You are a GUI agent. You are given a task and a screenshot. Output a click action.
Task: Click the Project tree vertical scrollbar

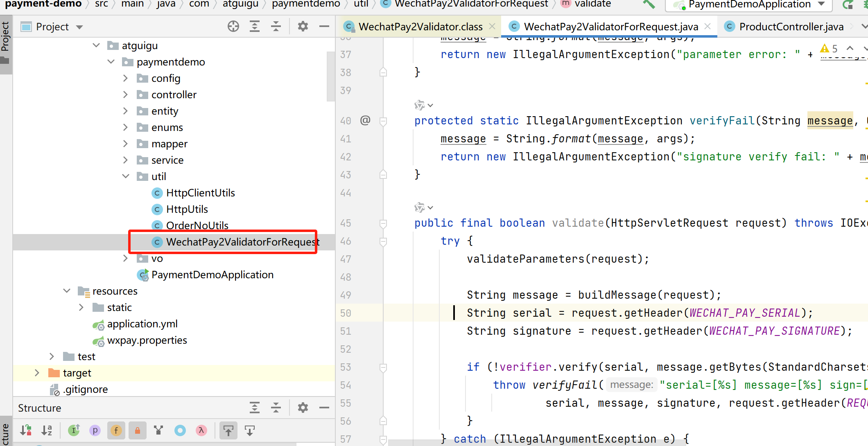[331, 76]
